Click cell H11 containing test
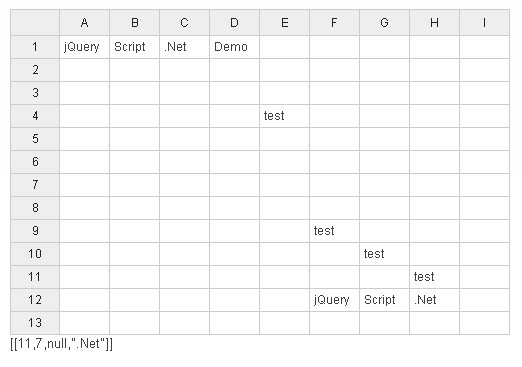 pyautogui.click(x=435, y=277)
